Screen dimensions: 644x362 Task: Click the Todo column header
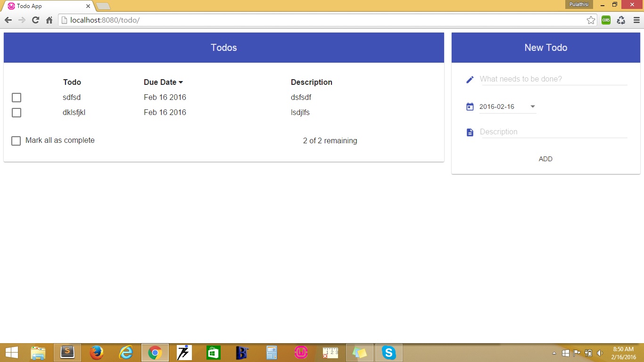pyautogui.click(x=72, y=82)
